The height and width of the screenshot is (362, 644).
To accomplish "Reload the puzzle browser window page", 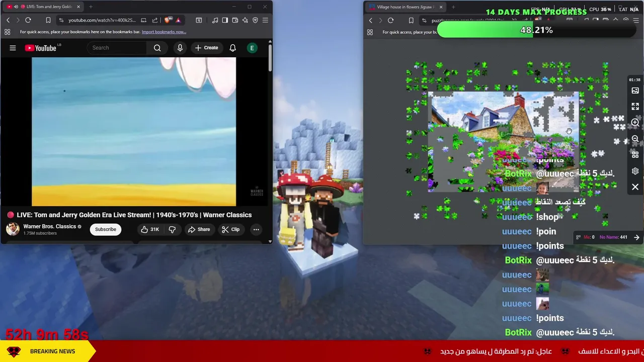I will [390, 21].
